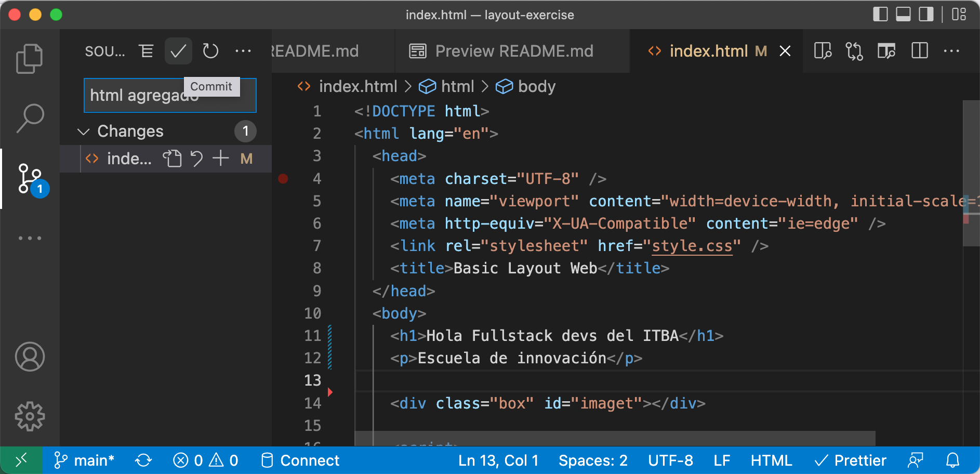Viewport: 980px width, 474px height.
Task: Follow the style.css link on line 7
Action: point(692,246)
